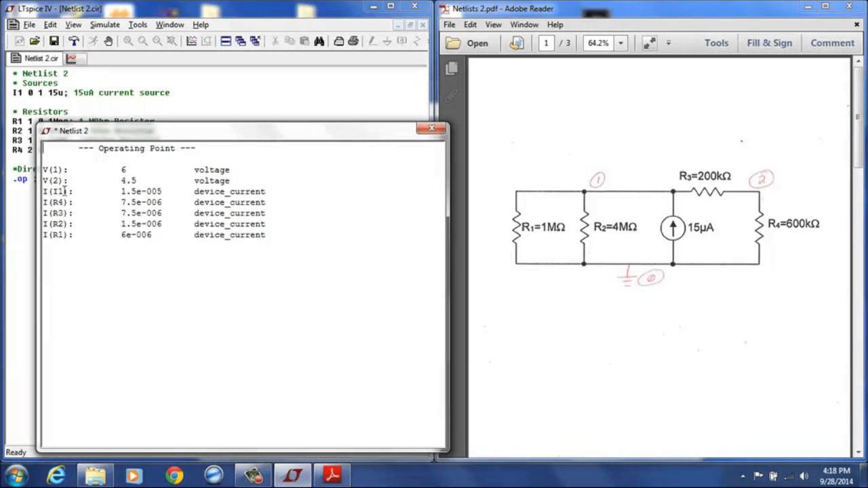Run the simulation with the running-man icon
This screenshot has height=488, width=868.
tap(93, 41)
